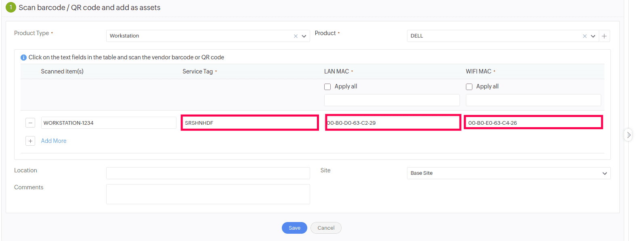Click the plus icon to add new product
Screen dimensions: 644x241
(x=604, y=36)
